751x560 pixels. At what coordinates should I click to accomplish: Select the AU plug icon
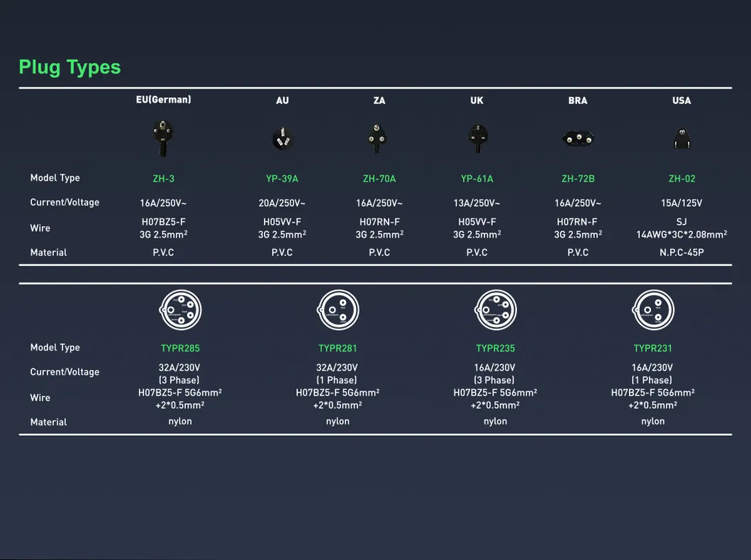(282, 139)
